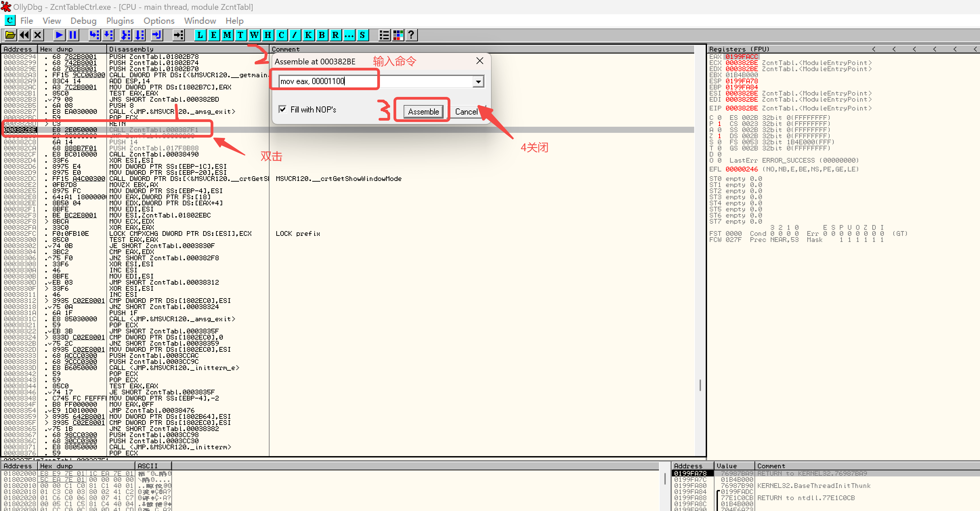
Task: Expand the assemble command history dropdown
Action: [x=478, y=81]
